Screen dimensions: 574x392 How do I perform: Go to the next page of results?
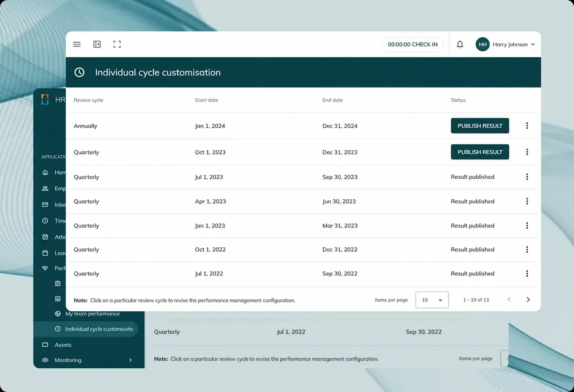(528, 300)
